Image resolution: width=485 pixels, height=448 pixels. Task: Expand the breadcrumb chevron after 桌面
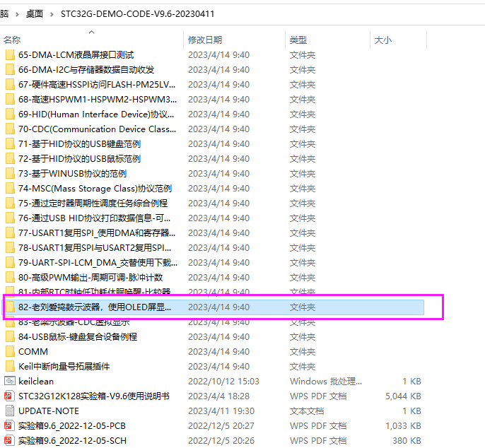coord(52,14)
